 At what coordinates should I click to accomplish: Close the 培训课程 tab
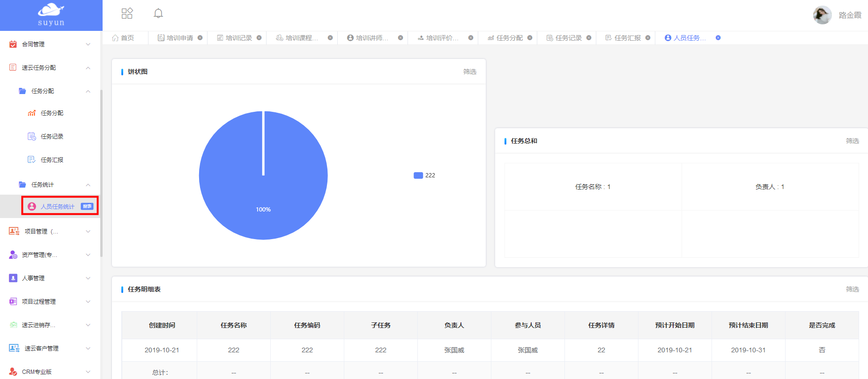pos(330,38)
